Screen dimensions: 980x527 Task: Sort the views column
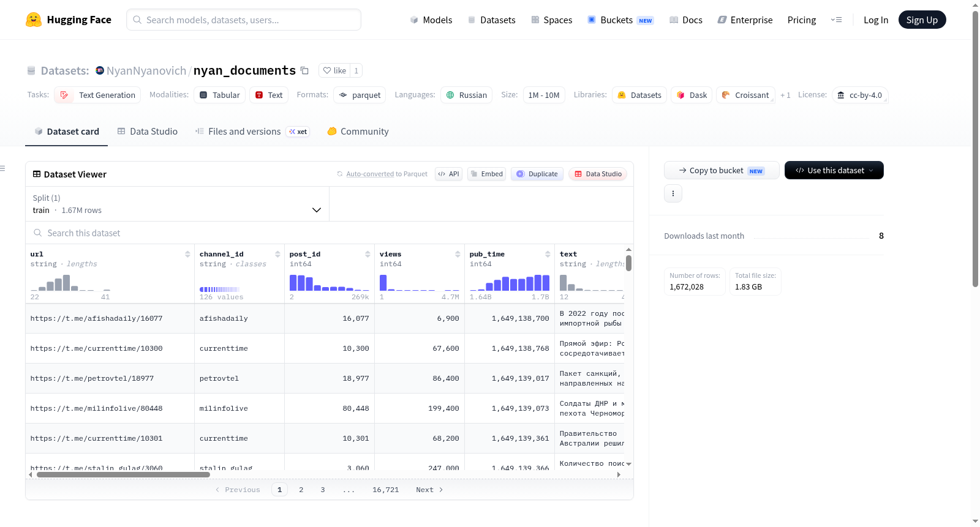click(x=458, y=254)
